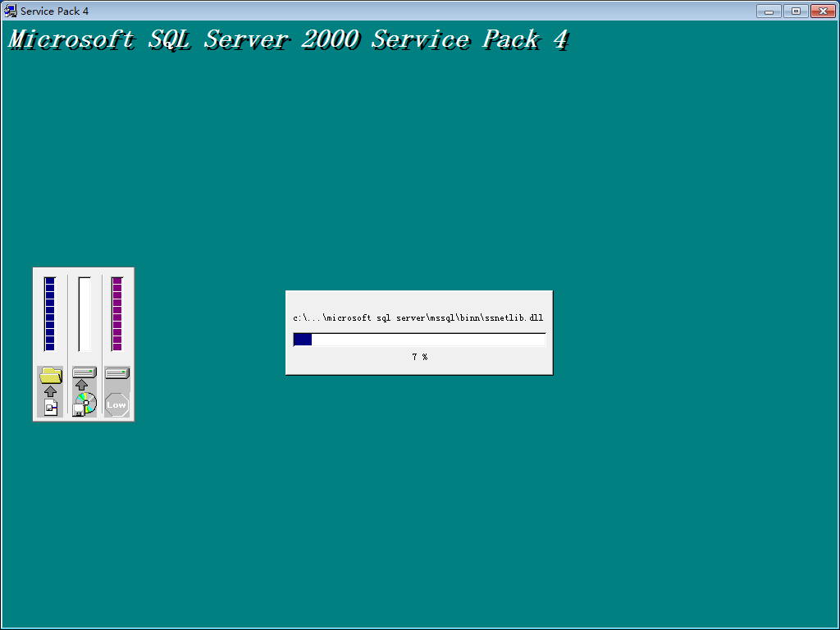Click the ssnetlib.dll file path text
The width and height of the screenshot is (840, 630).
(419, 317)
